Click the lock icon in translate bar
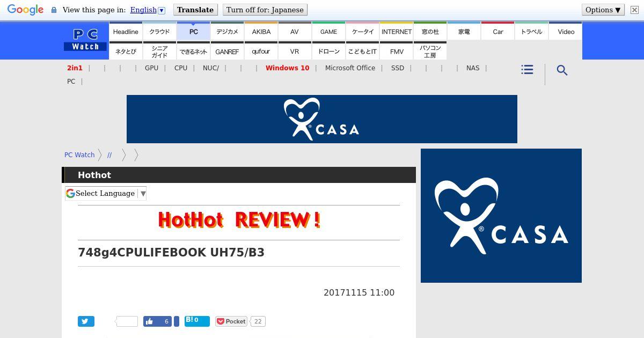Viewport: 644px width, 338px height. 54,10
